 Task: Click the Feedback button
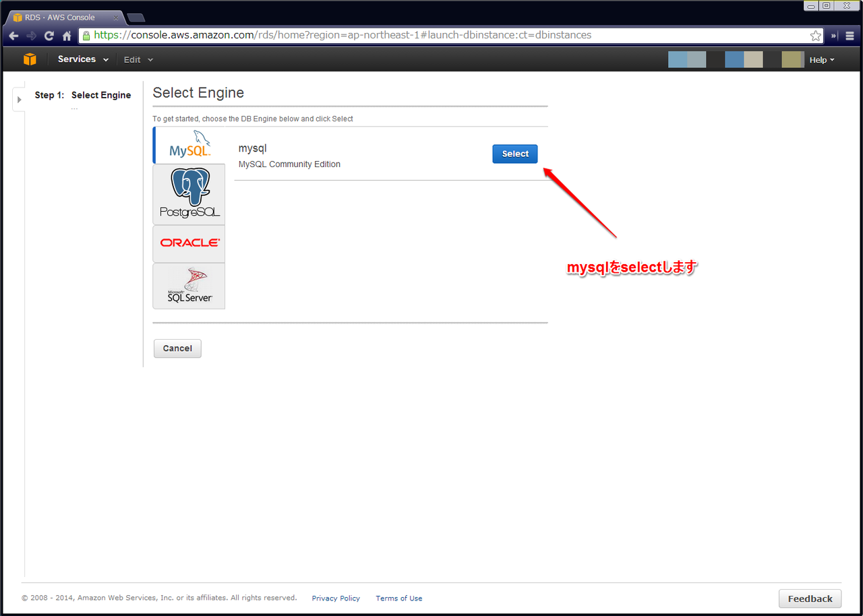coord(810,598)
